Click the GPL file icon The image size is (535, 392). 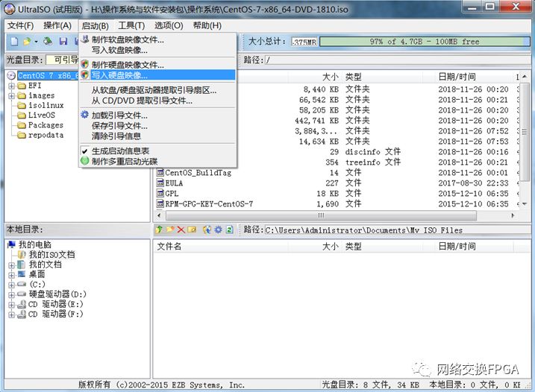pyautogui.click(x=160, y=193)
